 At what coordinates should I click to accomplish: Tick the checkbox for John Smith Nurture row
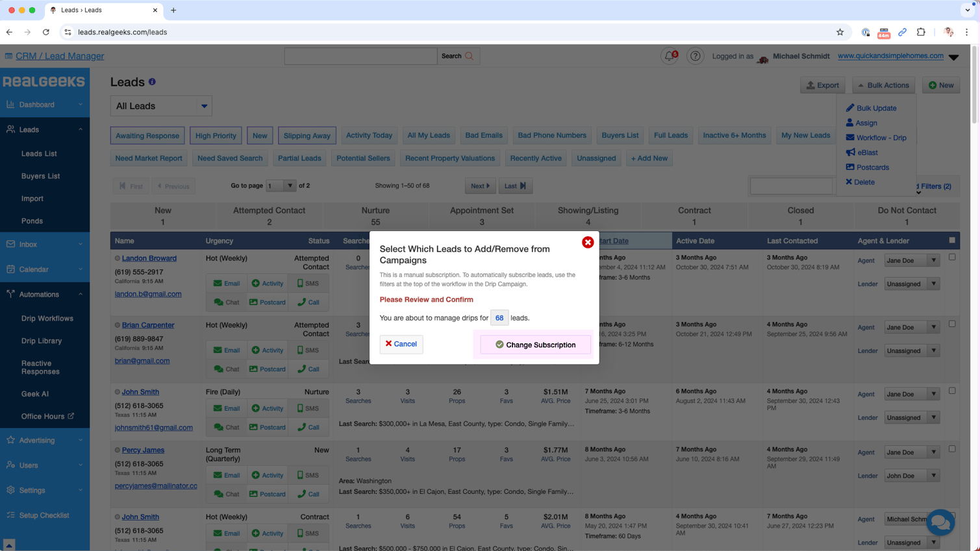click(952, 391)
